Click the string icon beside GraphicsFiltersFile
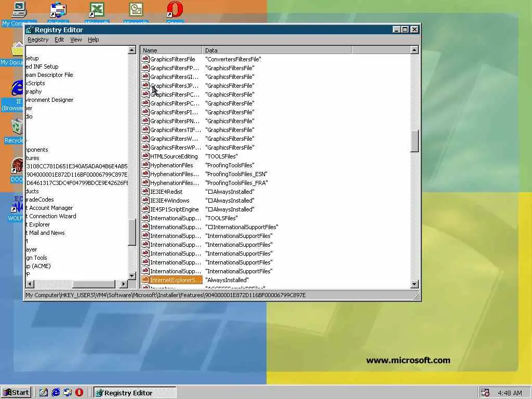 (x=145, y=59)
